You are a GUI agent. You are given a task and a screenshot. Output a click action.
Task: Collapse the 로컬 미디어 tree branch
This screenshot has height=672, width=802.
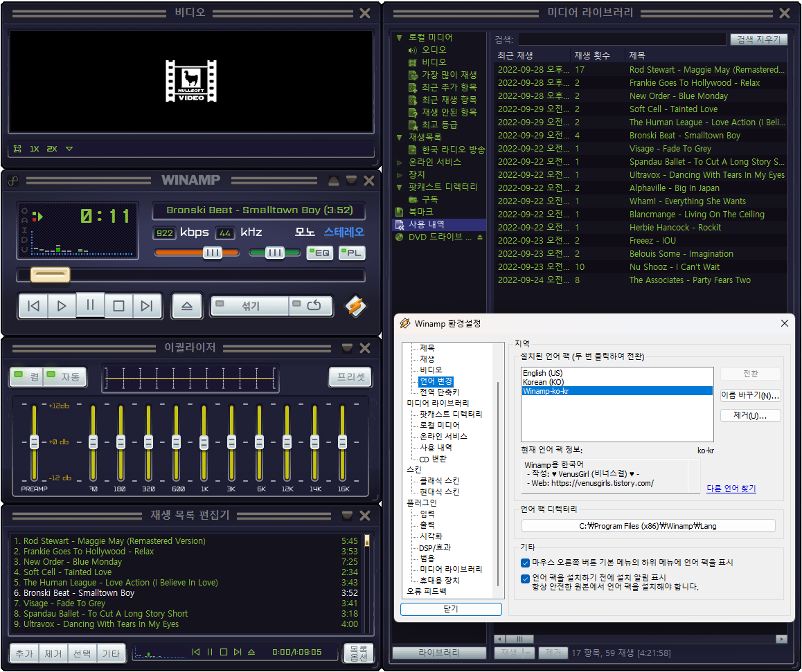click(399, 36)
